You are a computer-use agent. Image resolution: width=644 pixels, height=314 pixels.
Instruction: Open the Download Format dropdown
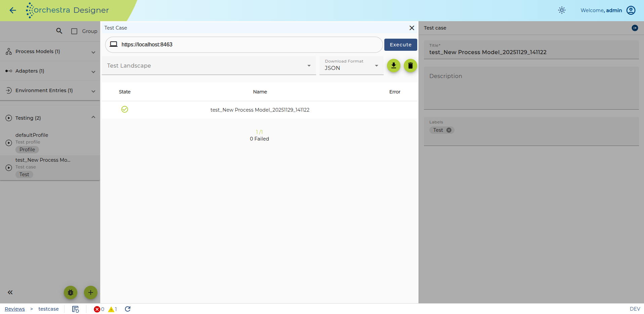(x=351, y=65)
